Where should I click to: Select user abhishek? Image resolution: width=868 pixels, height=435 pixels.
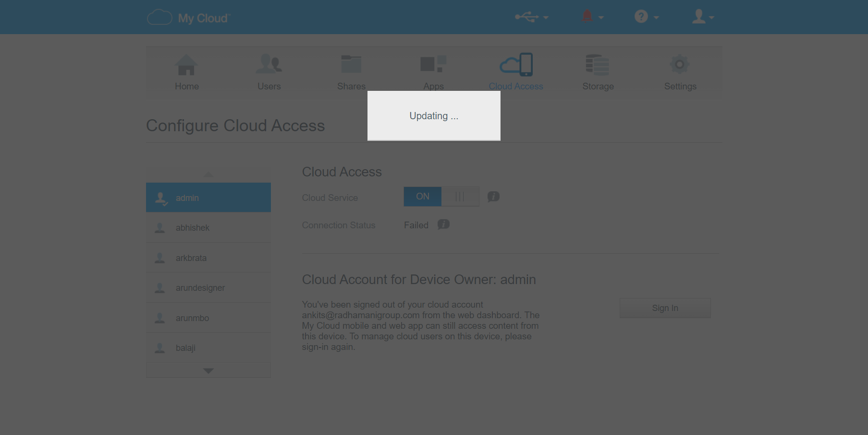coord(208,228)
